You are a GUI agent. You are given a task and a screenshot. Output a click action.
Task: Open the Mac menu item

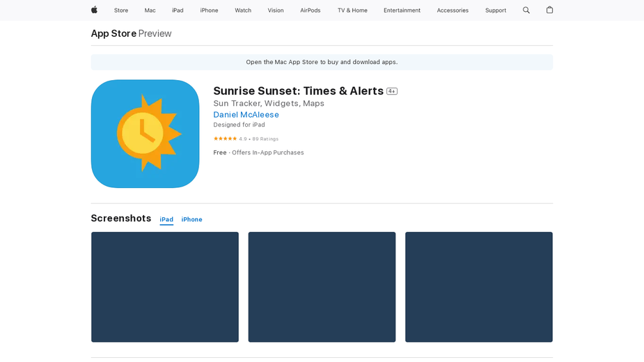click(150, 10)
